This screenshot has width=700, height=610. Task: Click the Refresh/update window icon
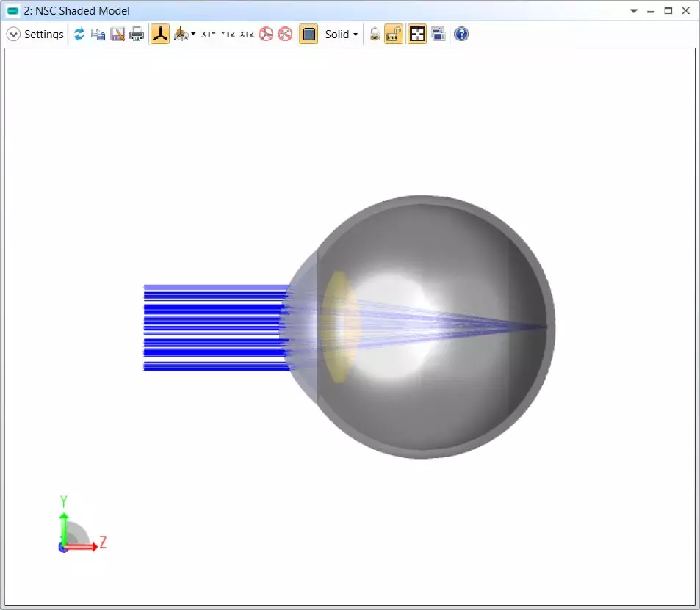click(x=79, y=35)
